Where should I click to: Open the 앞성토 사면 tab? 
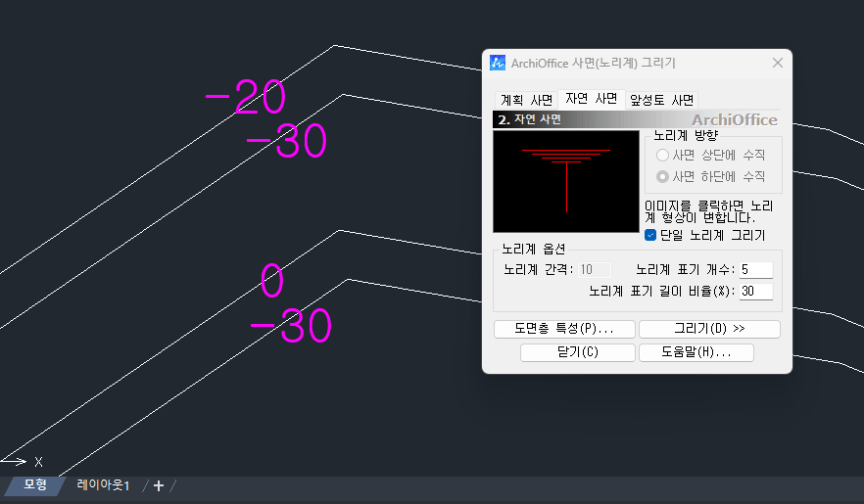[662, 100]
